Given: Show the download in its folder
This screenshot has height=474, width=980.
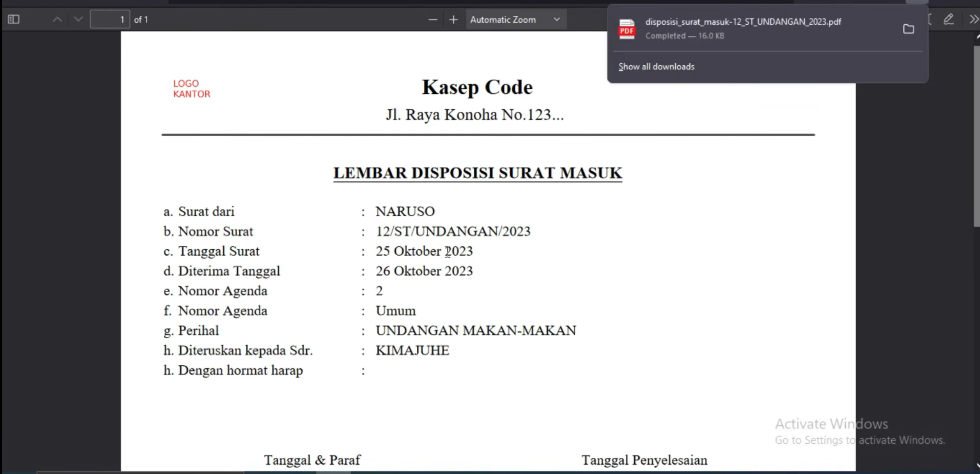Looking at the screenshot, I should tap(908, 29).
